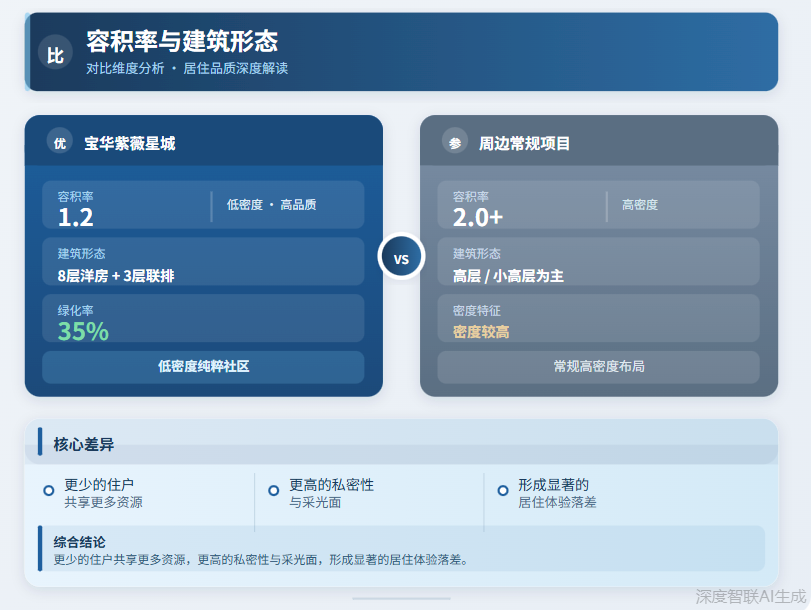Click bullet circle next to 形成显著的

coord(503,490)
